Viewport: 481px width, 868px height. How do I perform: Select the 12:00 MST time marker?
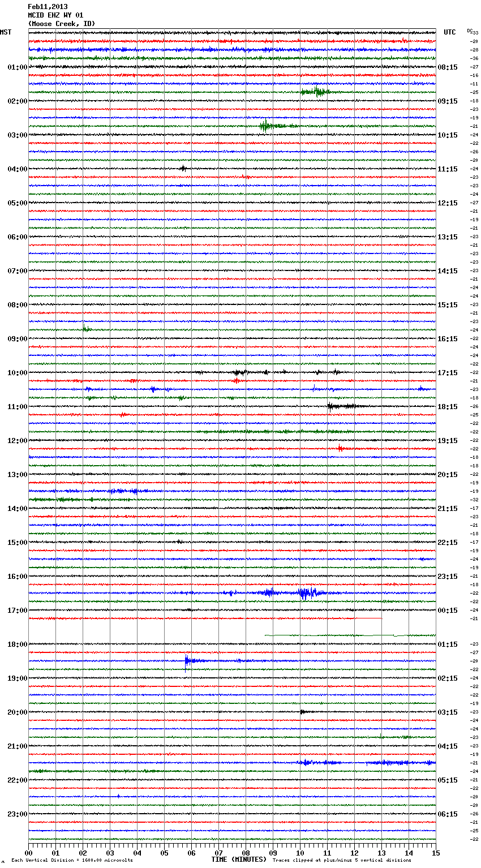click(x=17, y=441)
